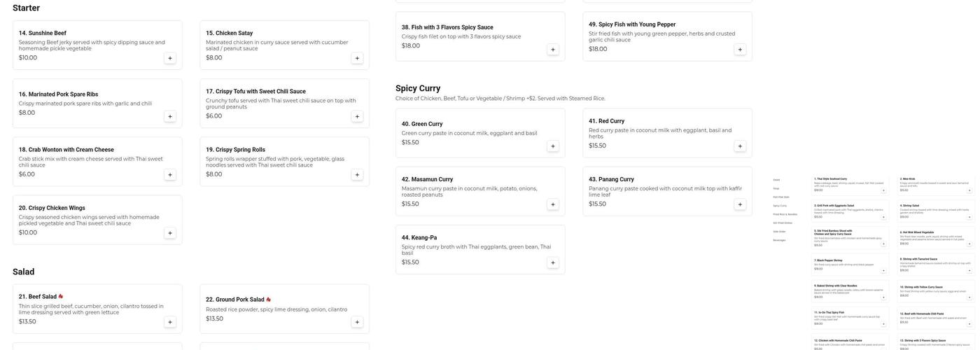Add Beef Salad to the order
980x350 pixels.
coord(169,323)
